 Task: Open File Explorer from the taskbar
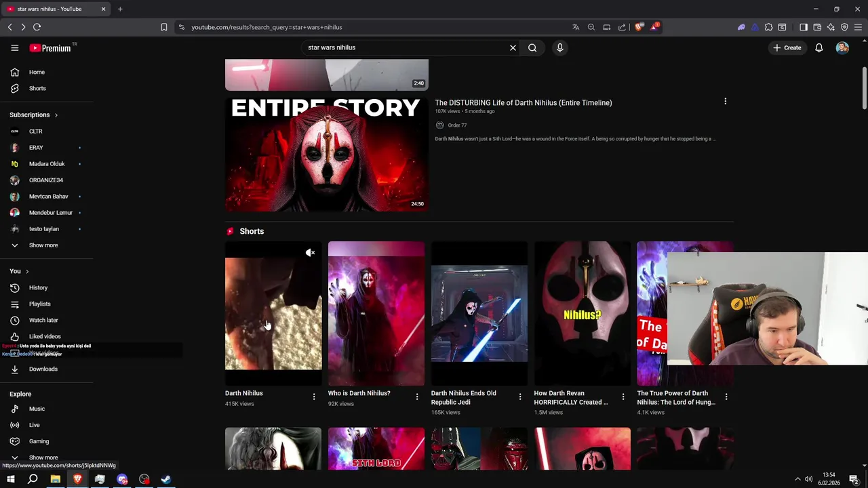point(55,479)
